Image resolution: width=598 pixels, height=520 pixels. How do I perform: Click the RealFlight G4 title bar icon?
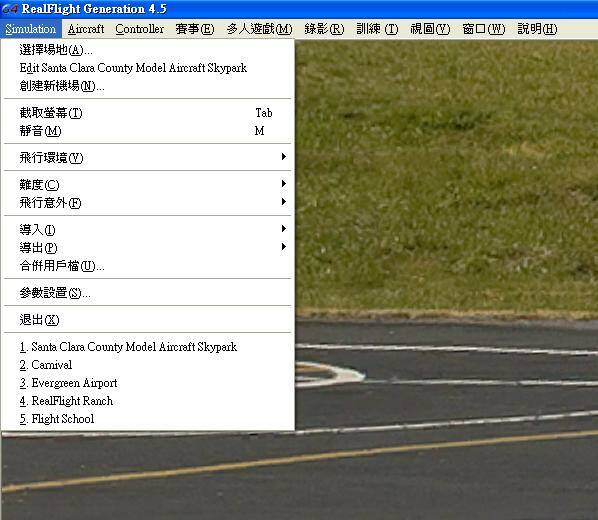pos(9,8)
